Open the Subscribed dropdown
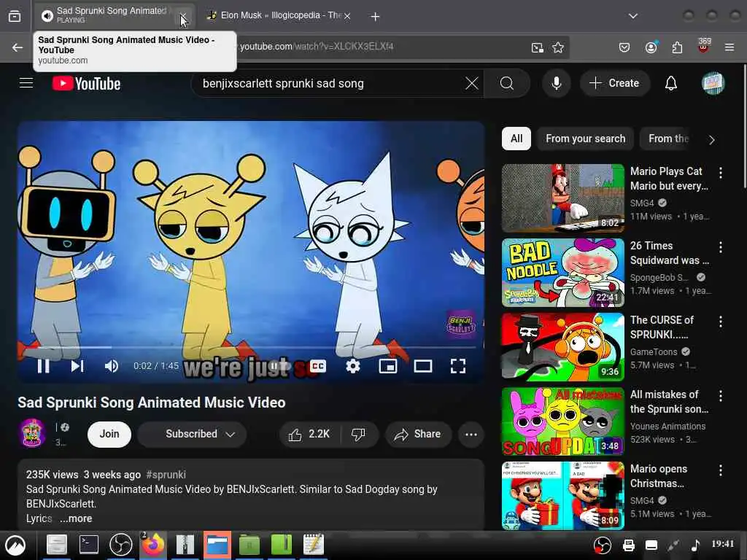Image resolution: width=747 pixels, height=560 pixels. click(x=192, y=434)
